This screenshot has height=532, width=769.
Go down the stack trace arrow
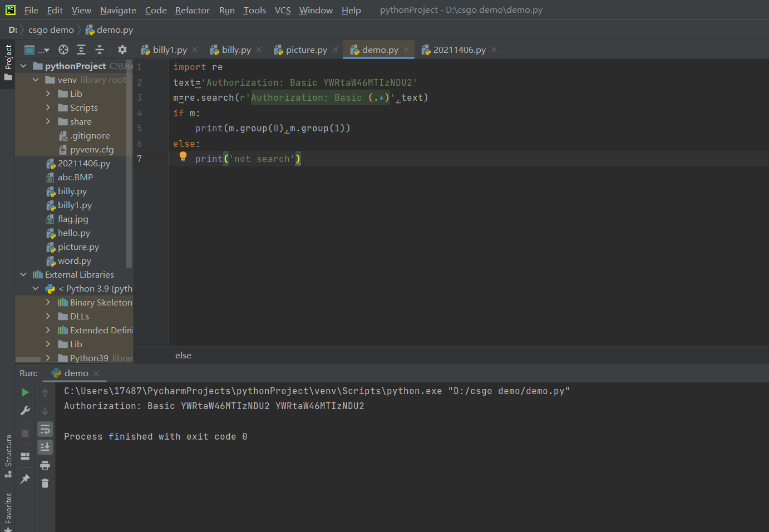pyautogui.click(x=45, y=411)
